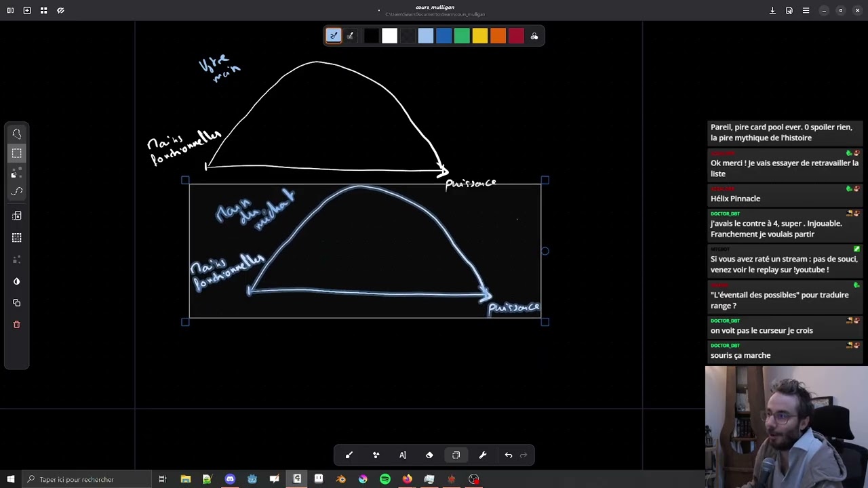Click the selection's bottom-right resize handle
Image resolution: width=868 pixels, height=488 pixels.
(545, 322)
